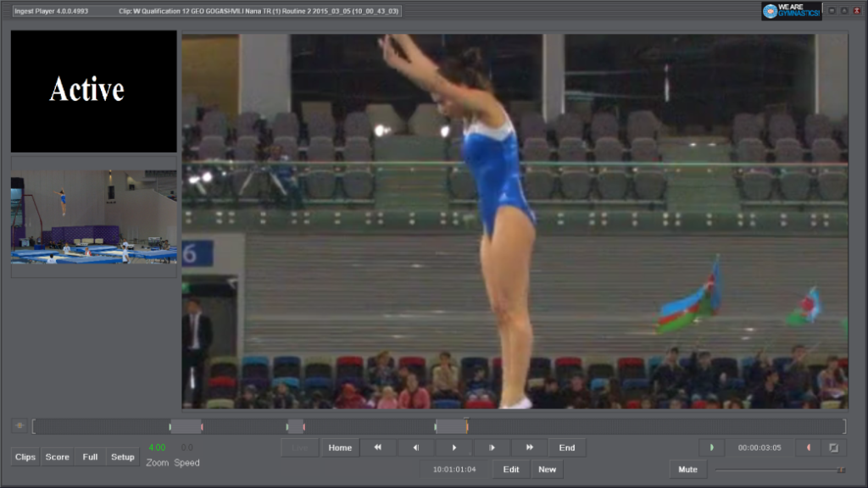Click the fast forward double-arrow icon
Image resolution: width=868 pixels, height=488 pixels.
tap(529, 447)
